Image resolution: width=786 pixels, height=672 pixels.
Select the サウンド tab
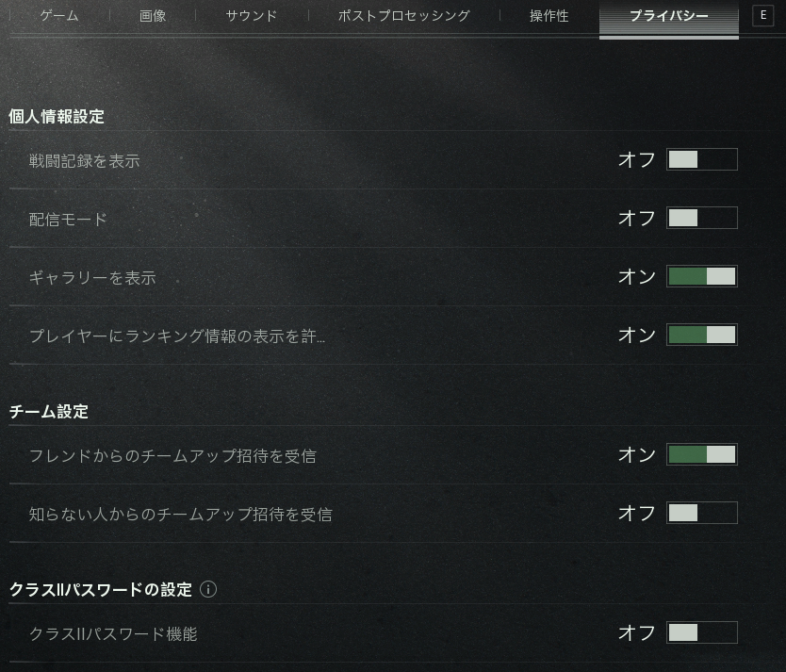[252, 16]
